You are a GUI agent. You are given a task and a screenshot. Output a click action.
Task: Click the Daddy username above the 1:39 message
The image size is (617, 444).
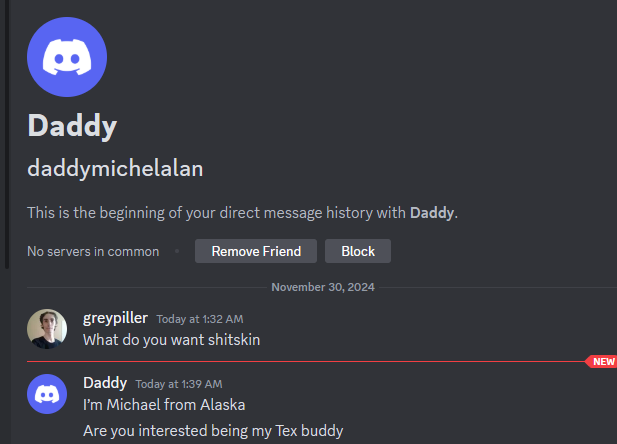[x=105, y=383]
